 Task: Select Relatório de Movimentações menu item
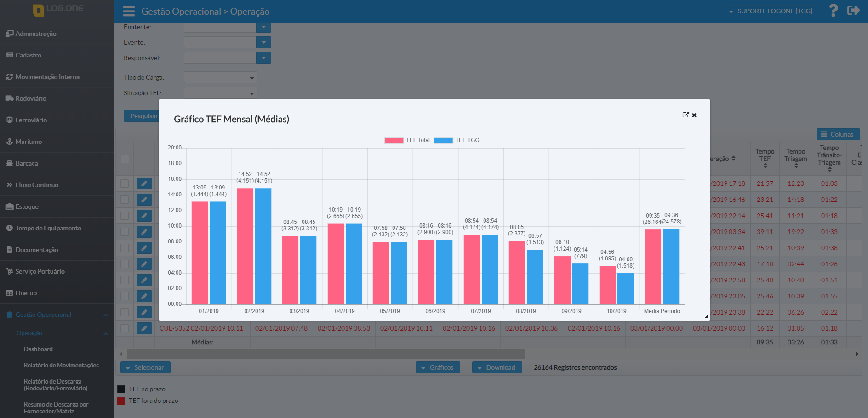tap(61, 366)
